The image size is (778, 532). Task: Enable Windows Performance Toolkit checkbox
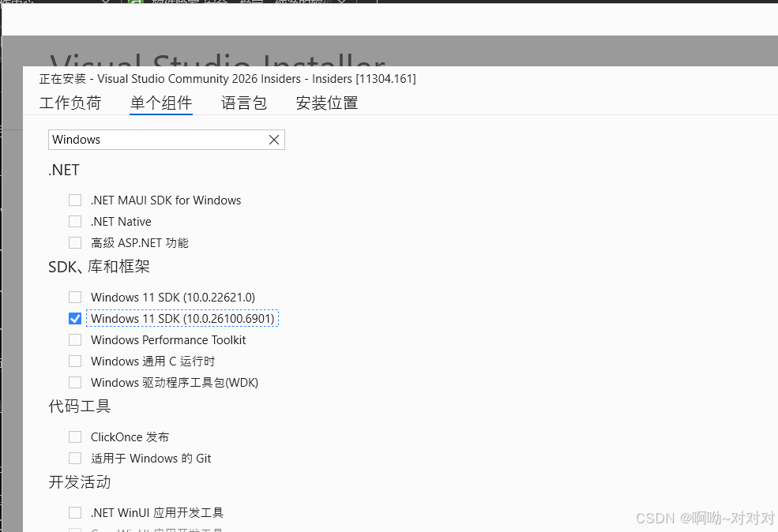point(75,340)
